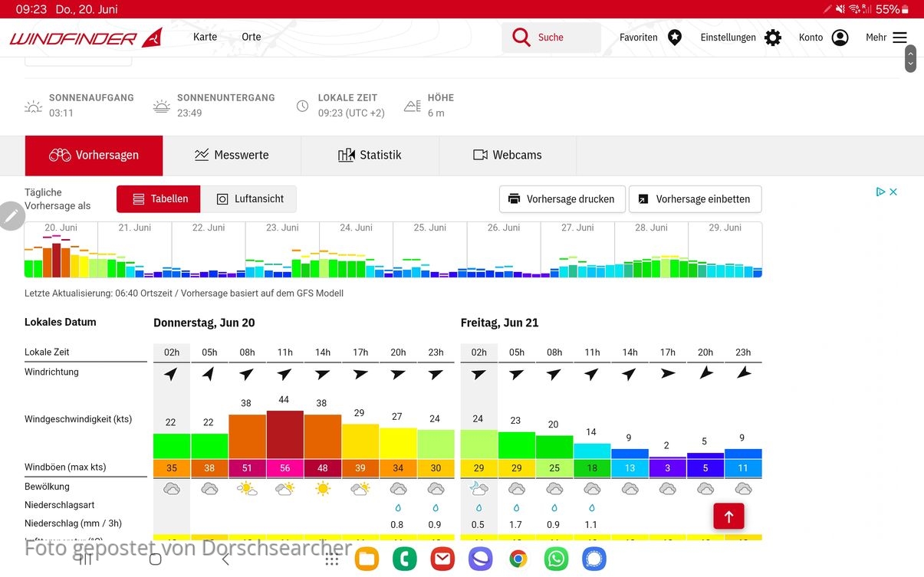
Task: Expand the Mehr hamburger menu
Action: pyautogui.click(x=899, y=38)
